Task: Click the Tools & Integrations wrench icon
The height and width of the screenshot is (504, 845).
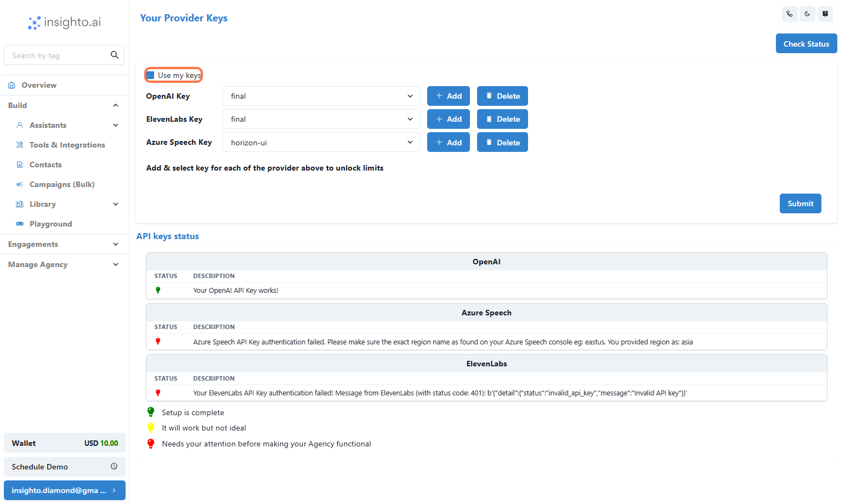Action: point(20,145)
